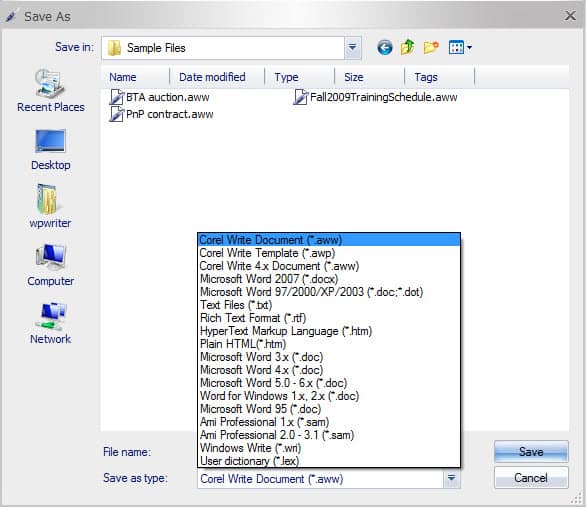This screenshot has width=586, height=507.
Task: Sort files by the Tags column
Action: tap(440, 77)
